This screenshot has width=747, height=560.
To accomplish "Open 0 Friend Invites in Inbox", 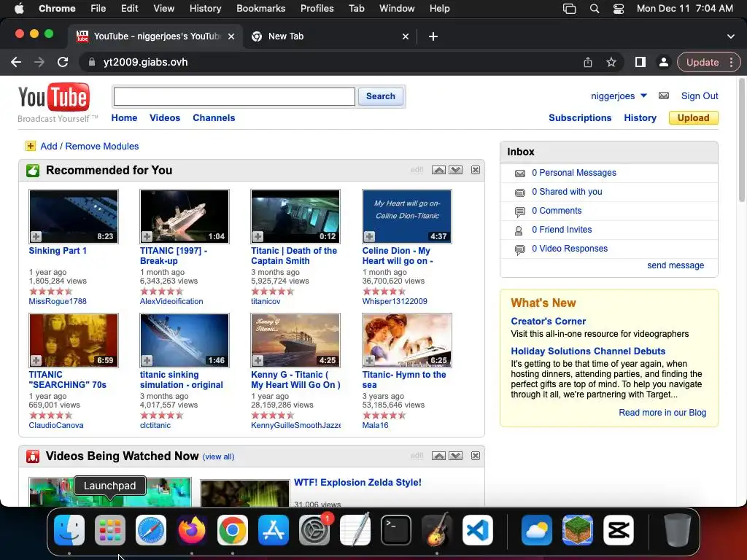I will [562, 230].
